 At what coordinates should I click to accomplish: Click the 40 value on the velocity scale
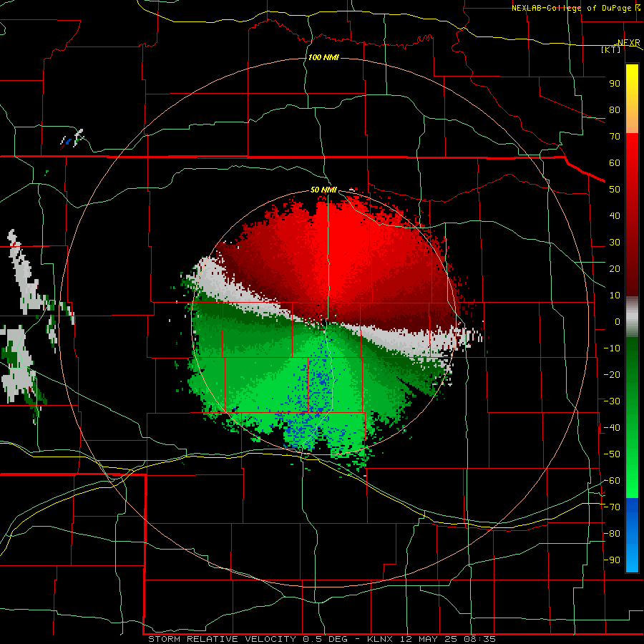pyautogui.click(x=615, y=215)
